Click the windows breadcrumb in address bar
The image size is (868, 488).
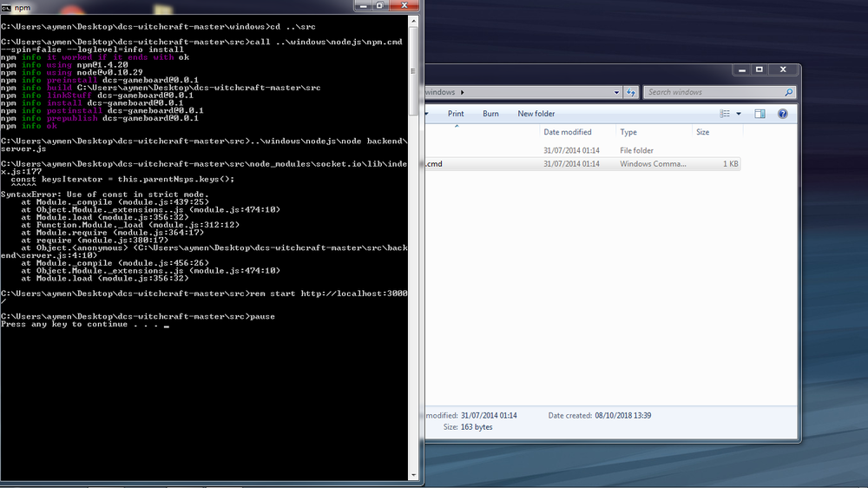440,93
